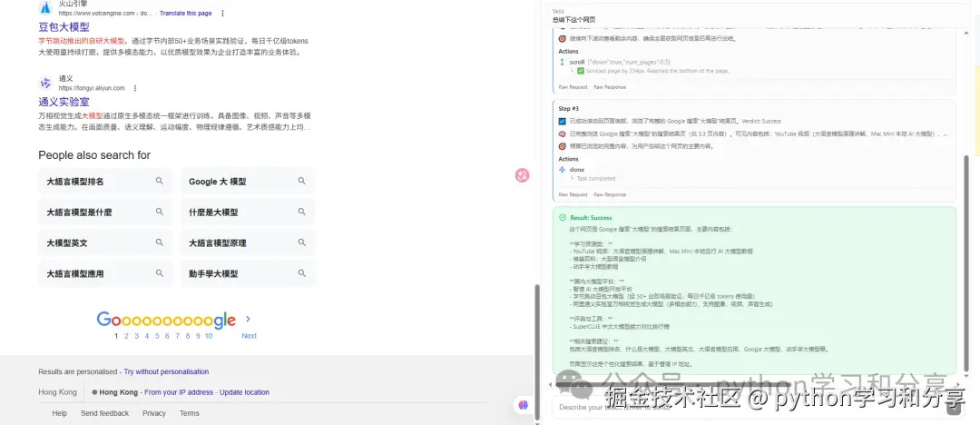Viewport: 980px width, 425px height.
Task: Click the done action lightning icon
Action: tap(562, 170)
